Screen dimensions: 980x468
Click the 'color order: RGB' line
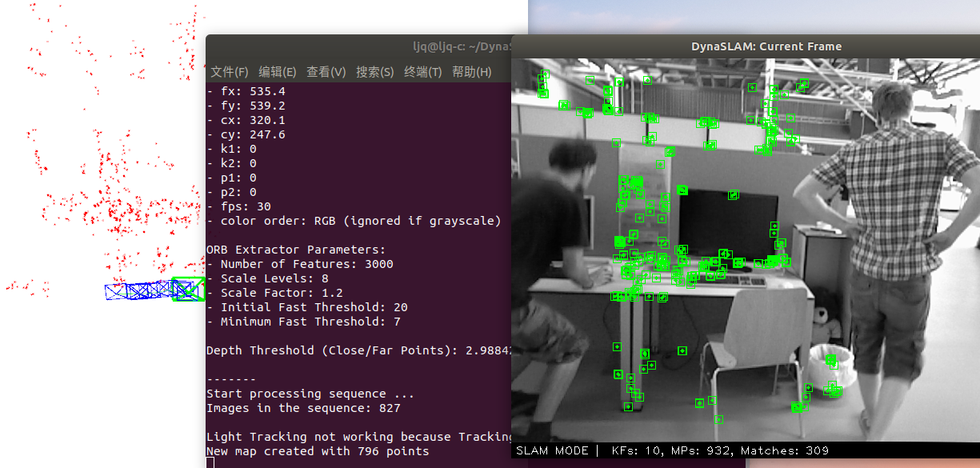pyautogui.click(x=354, y=221)
